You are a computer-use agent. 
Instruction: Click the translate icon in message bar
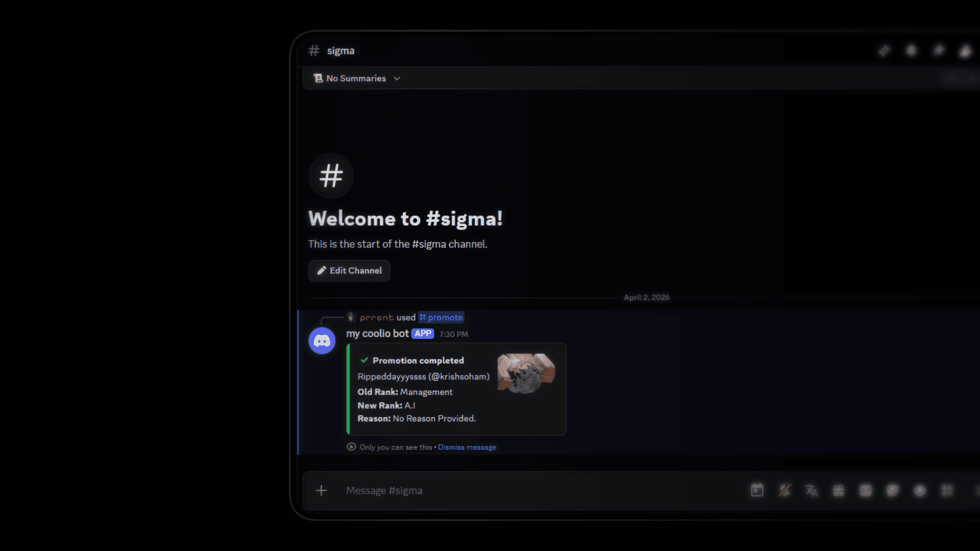coord(812,490)
